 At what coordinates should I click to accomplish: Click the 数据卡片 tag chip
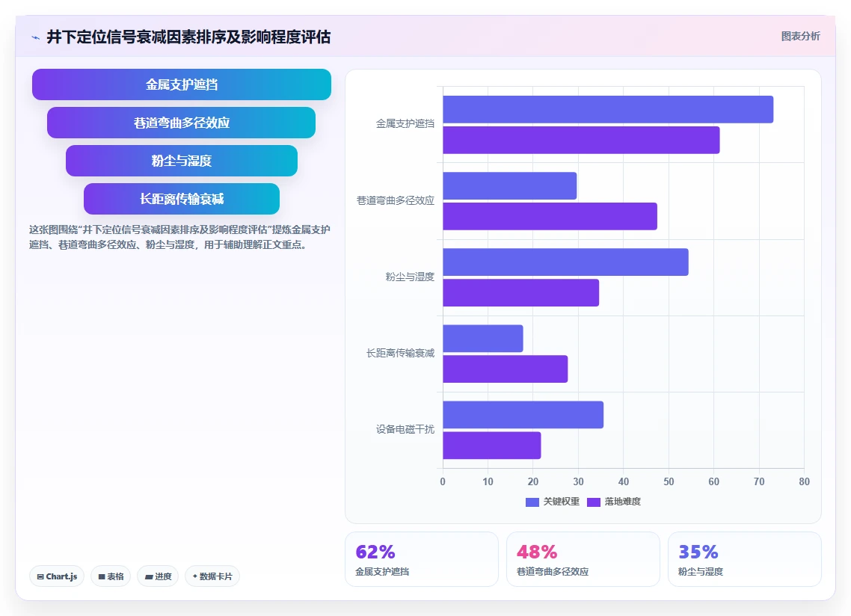click(212, 576)
